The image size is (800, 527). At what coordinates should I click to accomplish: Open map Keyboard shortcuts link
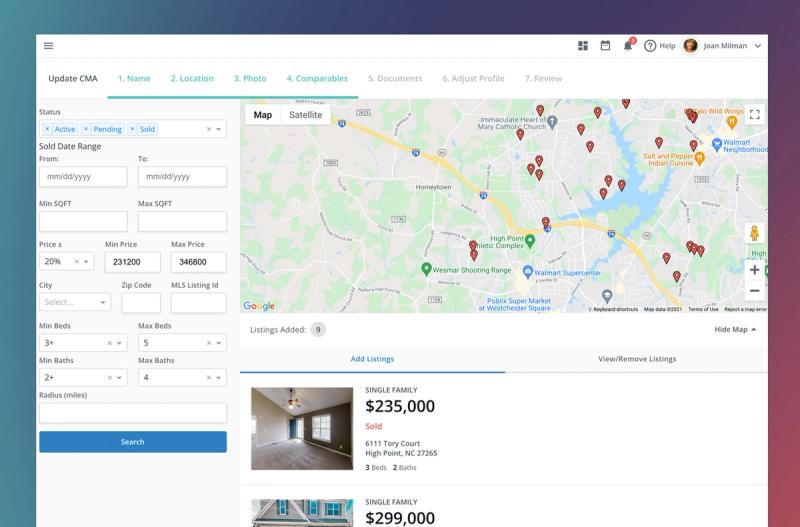(x=615, y=309)
